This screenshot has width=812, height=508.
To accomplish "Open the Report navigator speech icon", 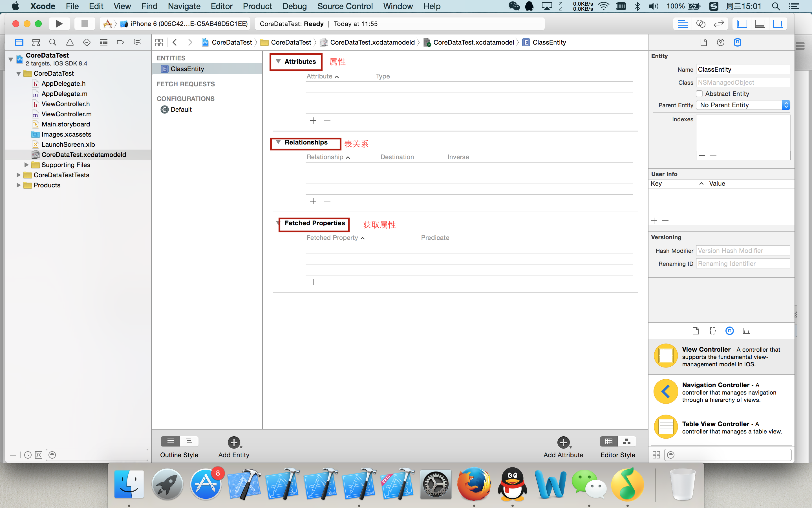I will 138,42.
